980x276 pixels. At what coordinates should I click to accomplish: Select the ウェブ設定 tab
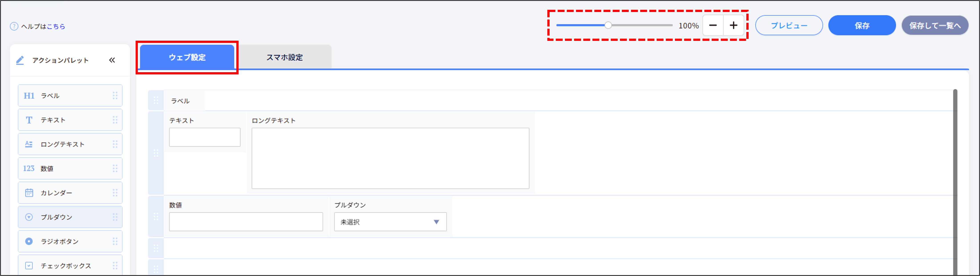click(187, 58)
